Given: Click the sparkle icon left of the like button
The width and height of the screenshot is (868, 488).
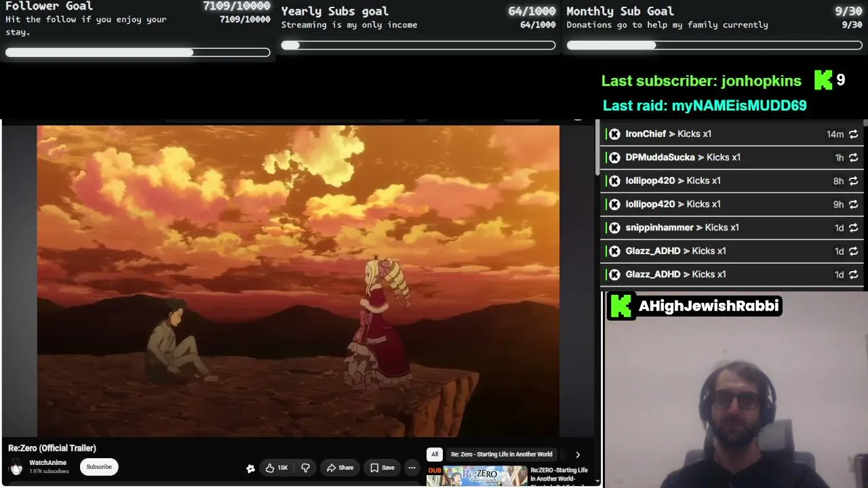Looking at the screenshot, I should [250, 468].
